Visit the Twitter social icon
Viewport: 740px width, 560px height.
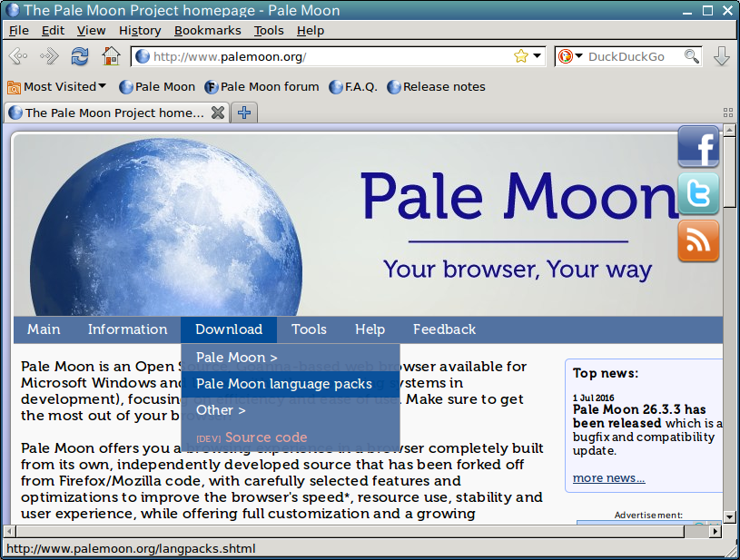click(x=698, y=193)
